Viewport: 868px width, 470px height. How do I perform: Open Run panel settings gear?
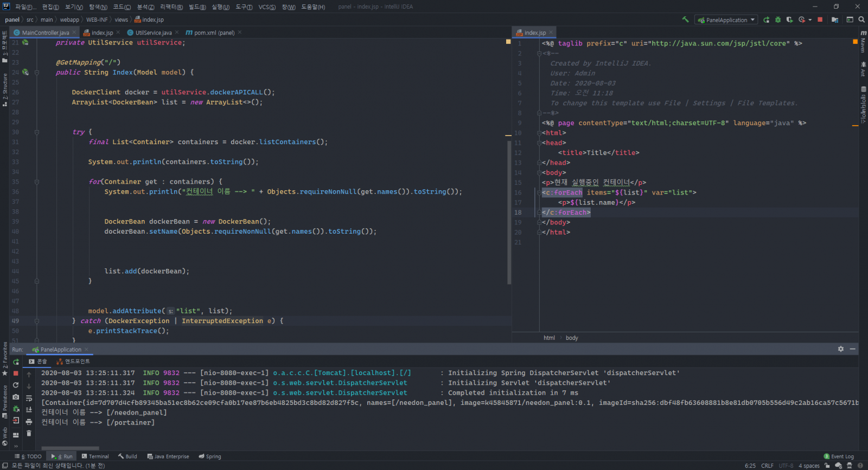[841, 349]
